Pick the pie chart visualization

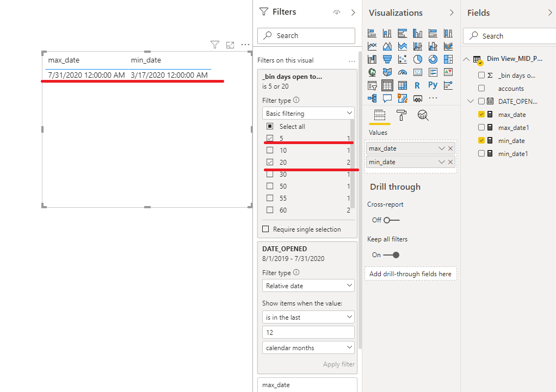pyautogui.click(x=418, y=59)
